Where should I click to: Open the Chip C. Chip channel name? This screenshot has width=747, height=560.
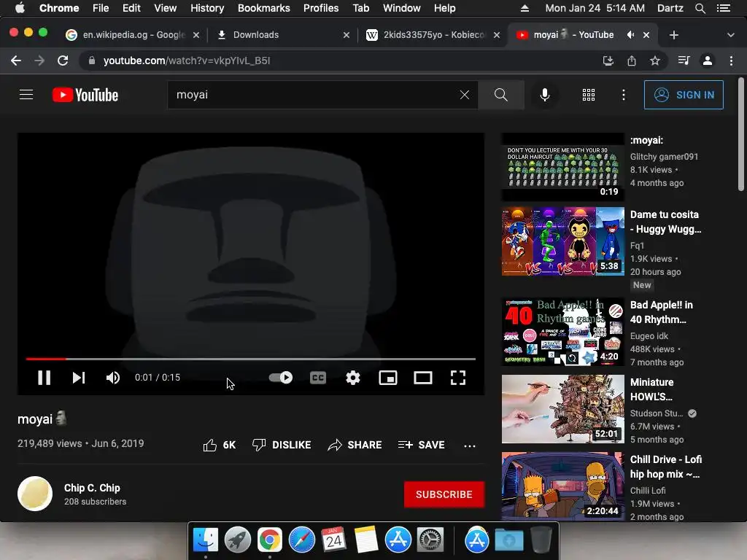pyautogui.click(x=92, y=488)
